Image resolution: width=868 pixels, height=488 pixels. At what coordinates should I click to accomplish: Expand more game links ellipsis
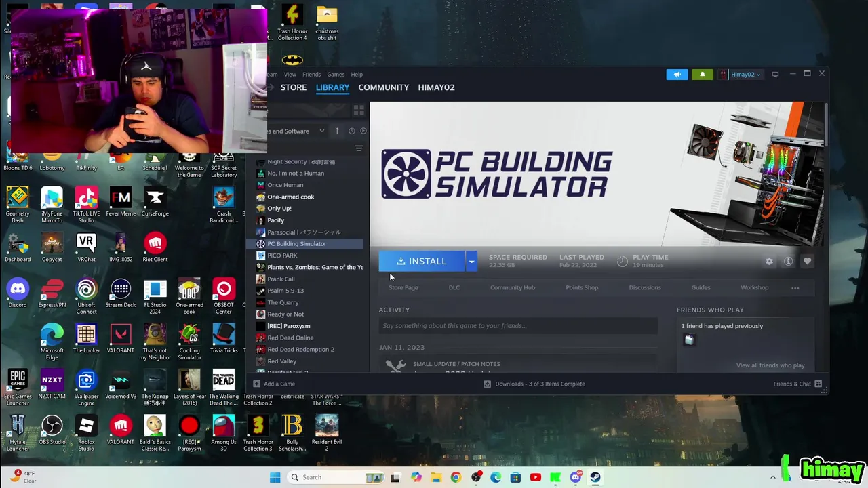(x=795, y=288)
